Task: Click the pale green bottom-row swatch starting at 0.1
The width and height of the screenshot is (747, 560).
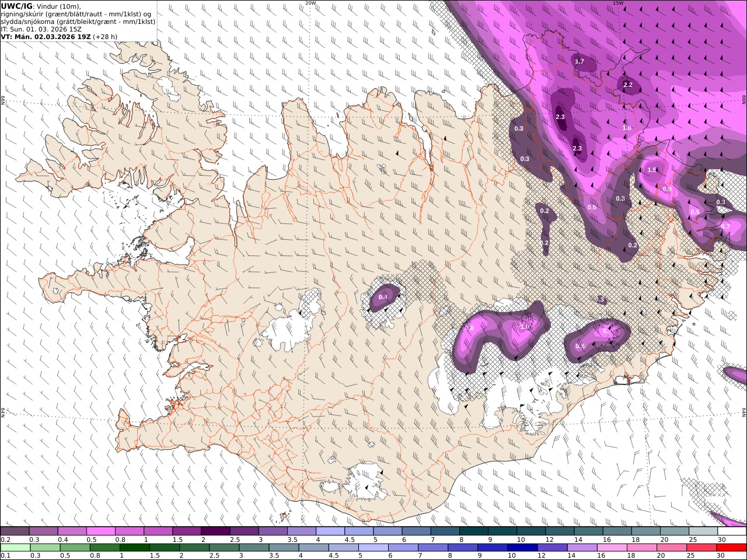Action: pos(15,548)
